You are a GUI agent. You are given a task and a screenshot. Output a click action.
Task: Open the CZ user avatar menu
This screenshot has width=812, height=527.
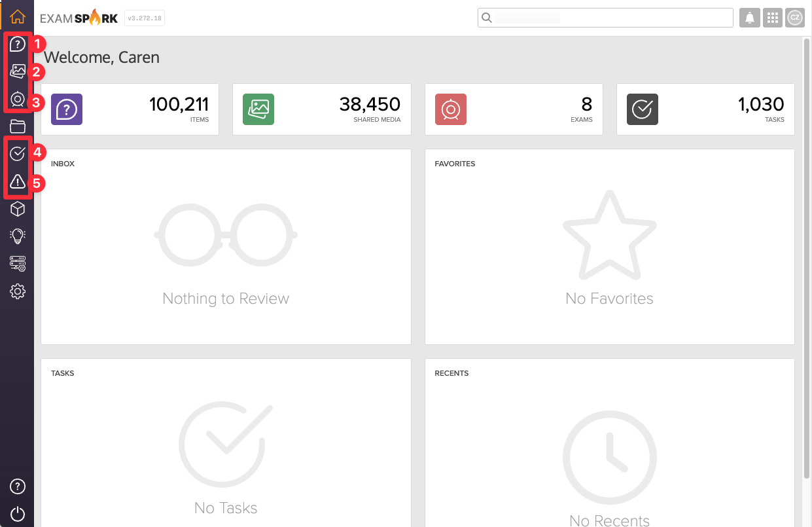tap(795, 18)
